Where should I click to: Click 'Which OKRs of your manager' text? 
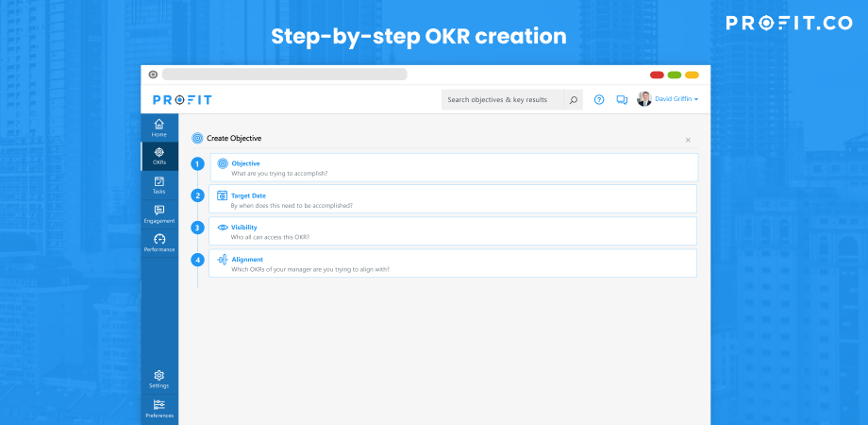click(272, 270)
